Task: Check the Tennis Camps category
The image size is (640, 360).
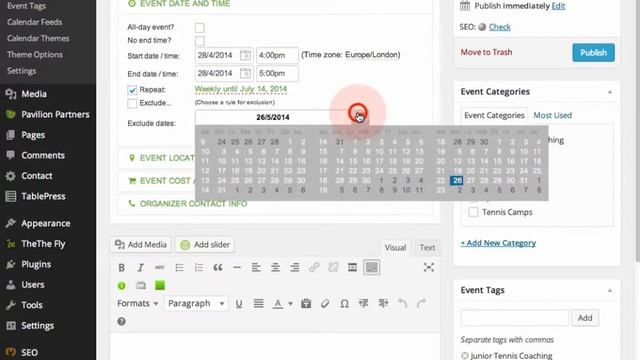Action: point(473,212)
